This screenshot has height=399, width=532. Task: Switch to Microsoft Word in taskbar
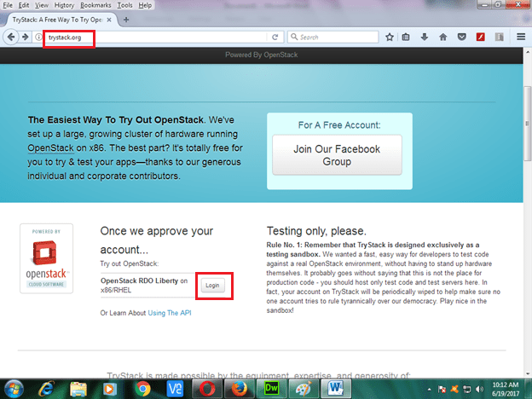pos(336,389)
